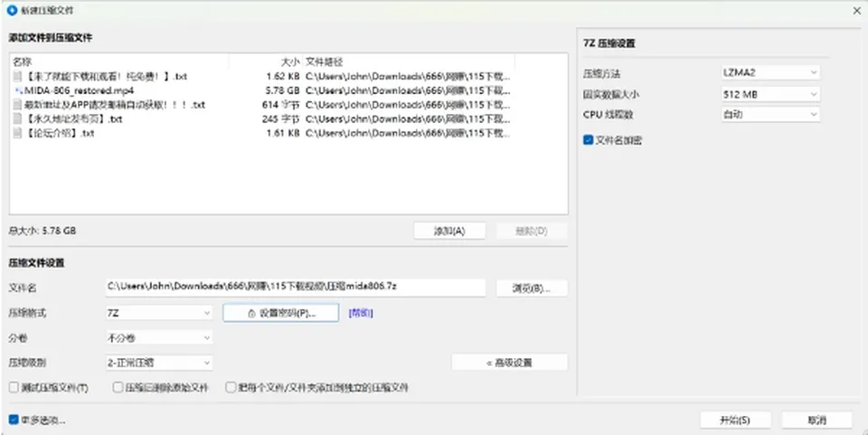Open the 压缩格式 dropdown showing 7Z
Viewport: 868px width, 435px height.
158,313
